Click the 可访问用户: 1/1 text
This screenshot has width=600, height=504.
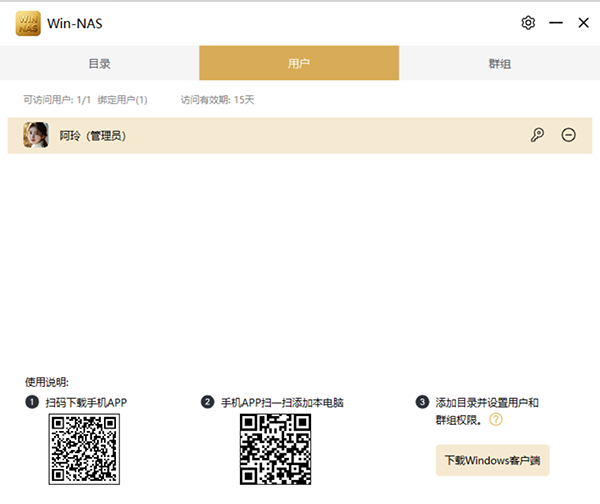(57, 100)
